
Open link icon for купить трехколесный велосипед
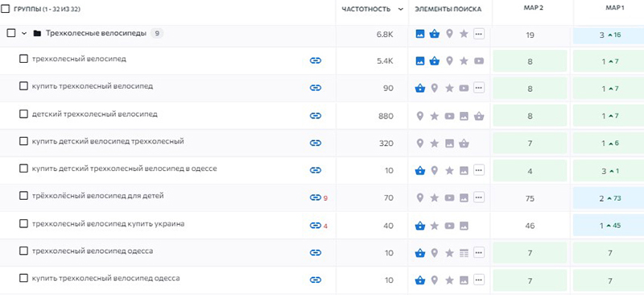[x=315, y=88]
